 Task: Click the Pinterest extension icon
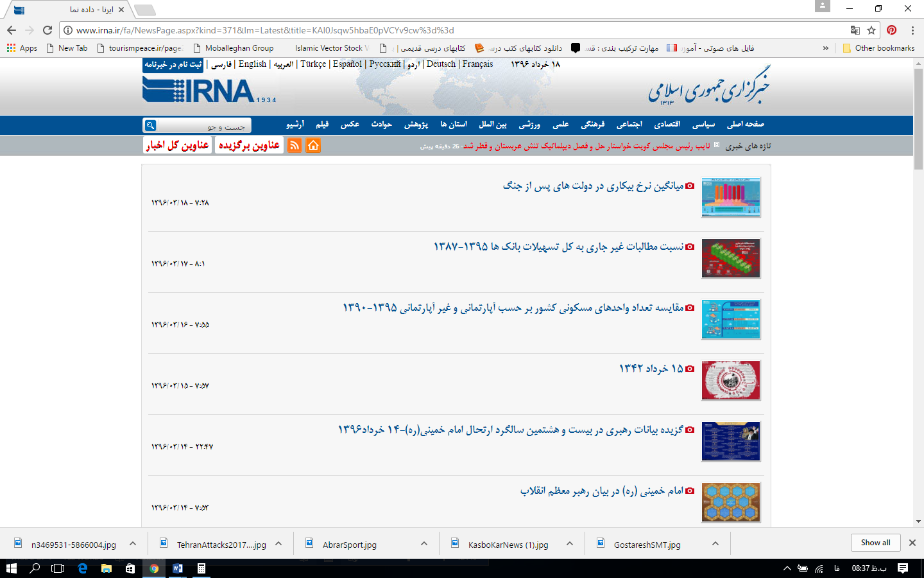[891, 30]
